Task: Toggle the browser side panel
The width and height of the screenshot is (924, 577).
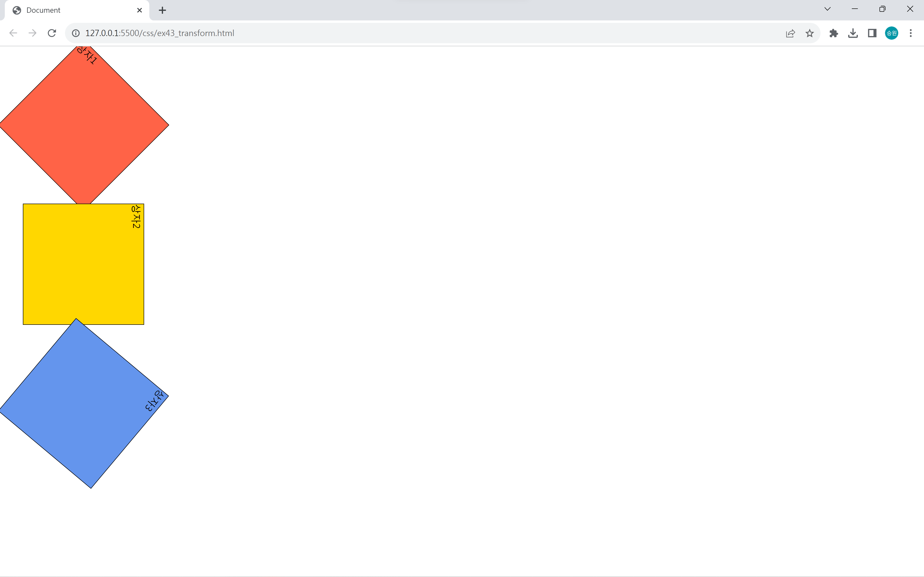Action: pyautogui.click(x=872, y=33)
